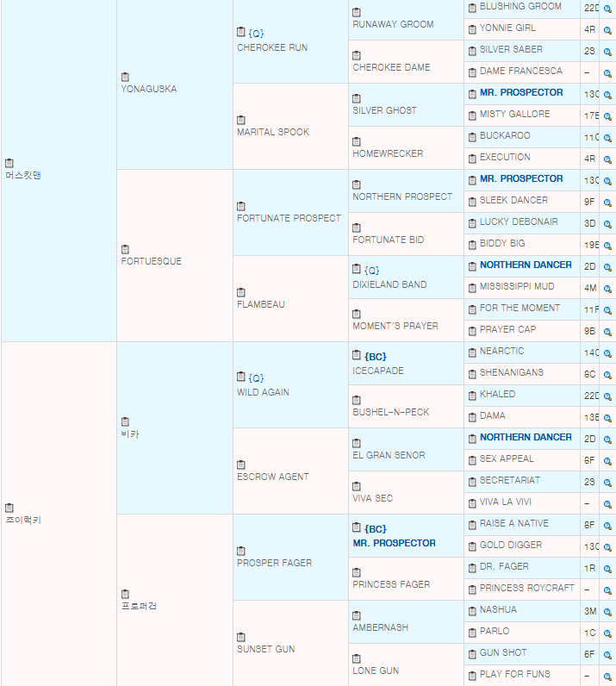This screenshot has width=616, height=686.
Task: Click the clipboard icon above YONAGUSKA
Action: 125,77
